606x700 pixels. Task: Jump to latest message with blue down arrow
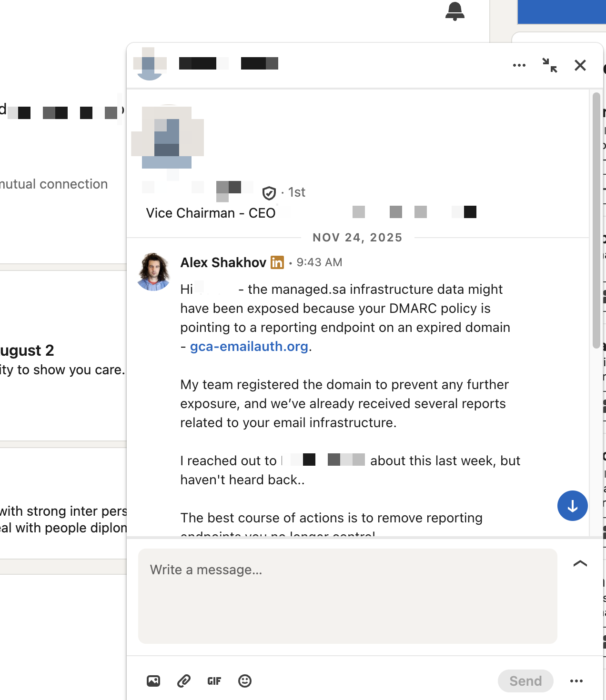(x=572, y=506)
